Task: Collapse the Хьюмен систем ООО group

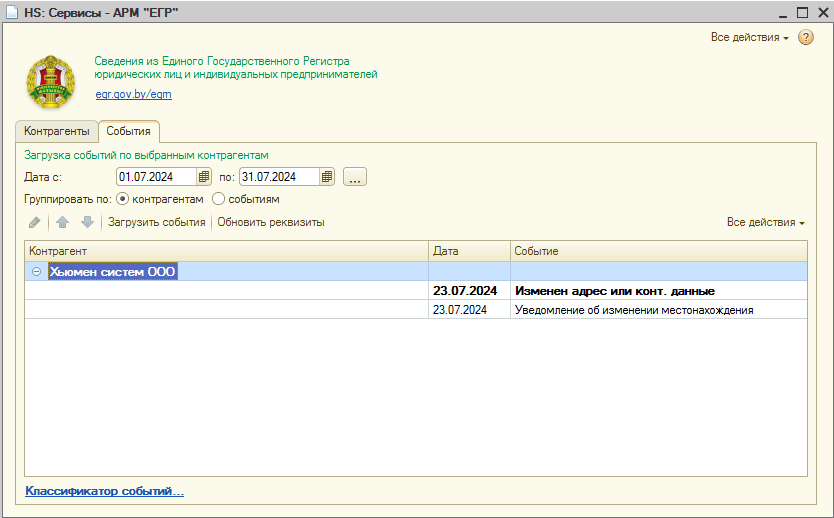Action: tap(36, 271)
